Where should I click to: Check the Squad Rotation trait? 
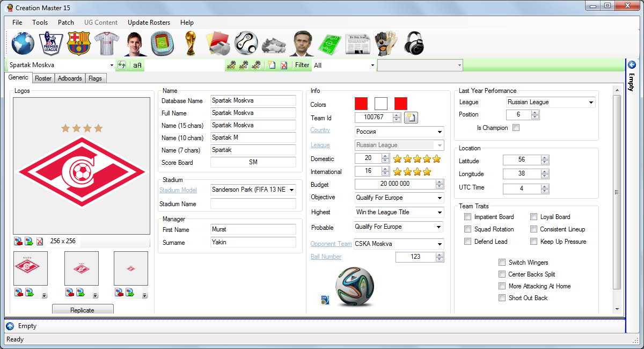click(x=468, y=229)
